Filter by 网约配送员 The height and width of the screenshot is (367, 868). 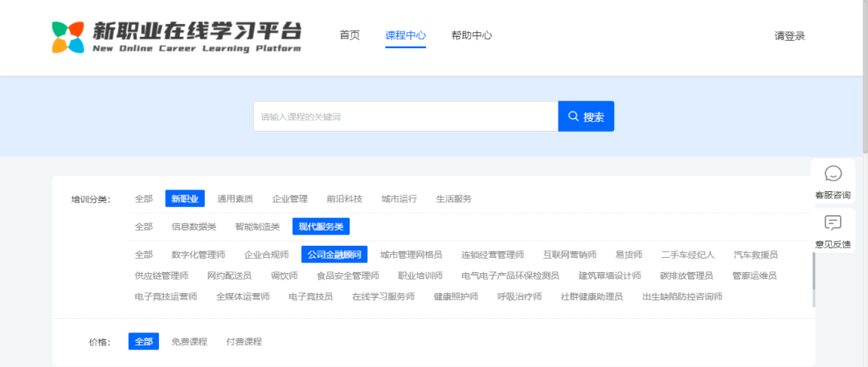(x=229, y=275)
